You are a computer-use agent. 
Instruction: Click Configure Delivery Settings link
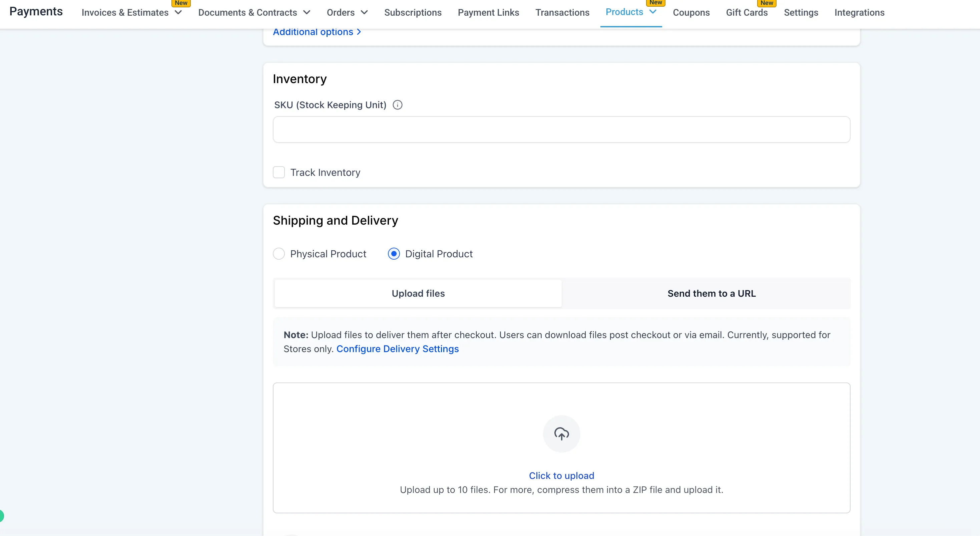pyautogui.click(x=397, y=349)
